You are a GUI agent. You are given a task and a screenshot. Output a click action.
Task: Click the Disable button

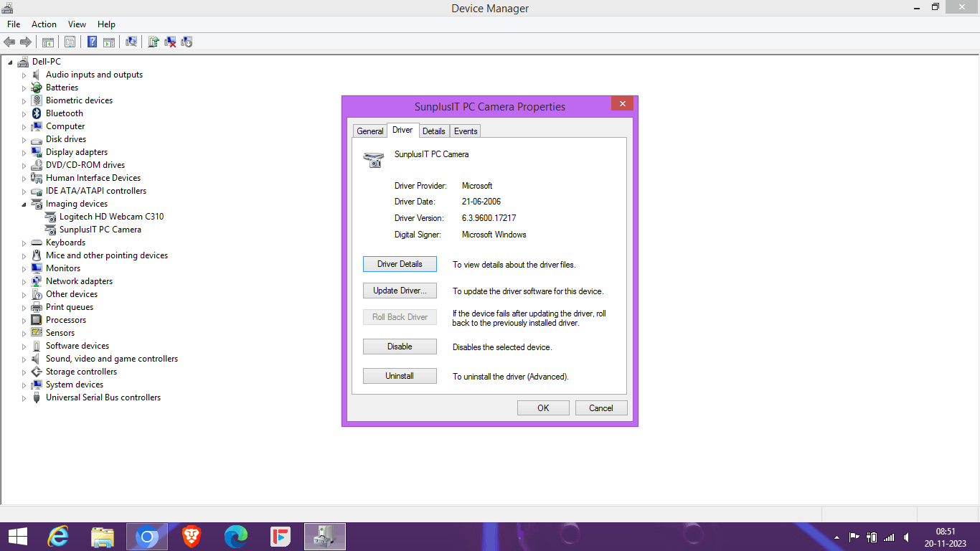coord(400,347)
